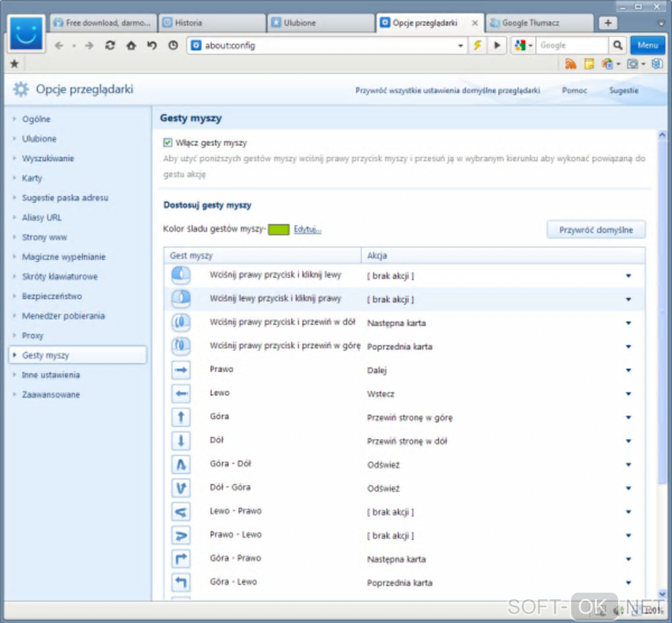Click the gear icon by Opcje przeglądarki
Screen dimensions: 672x623
pos(20,89)
